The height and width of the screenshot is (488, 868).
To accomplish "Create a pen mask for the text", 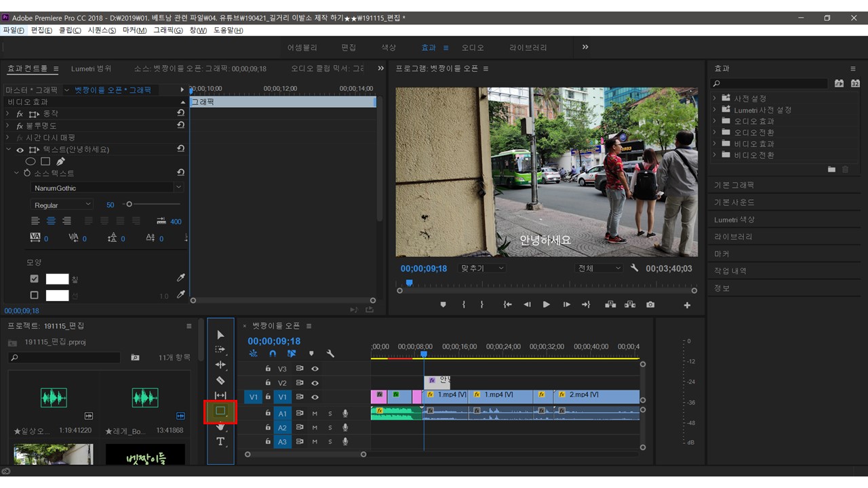I will click(x=60, y=161).
